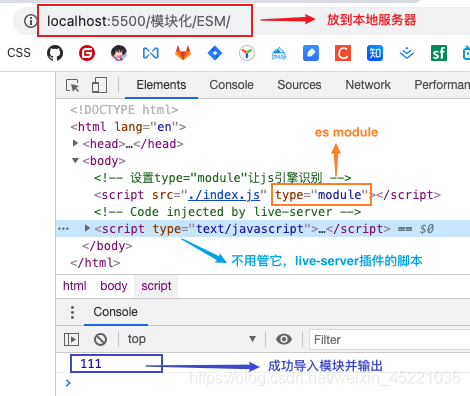Open the CSS bookmark folder
This screenshot has width=470, height=396.
pyautogui.click(x=19, y=53)
